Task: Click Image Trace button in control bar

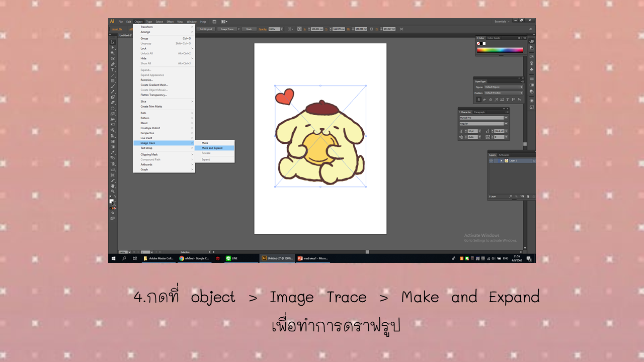Action: click(x=227, y=29)
